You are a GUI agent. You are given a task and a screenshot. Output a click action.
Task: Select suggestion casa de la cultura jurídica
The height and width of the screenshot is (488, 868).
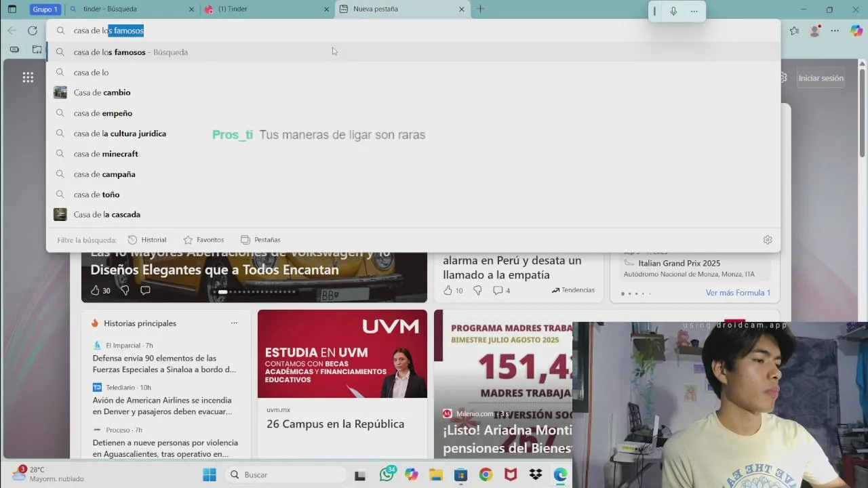coord(413,134)
